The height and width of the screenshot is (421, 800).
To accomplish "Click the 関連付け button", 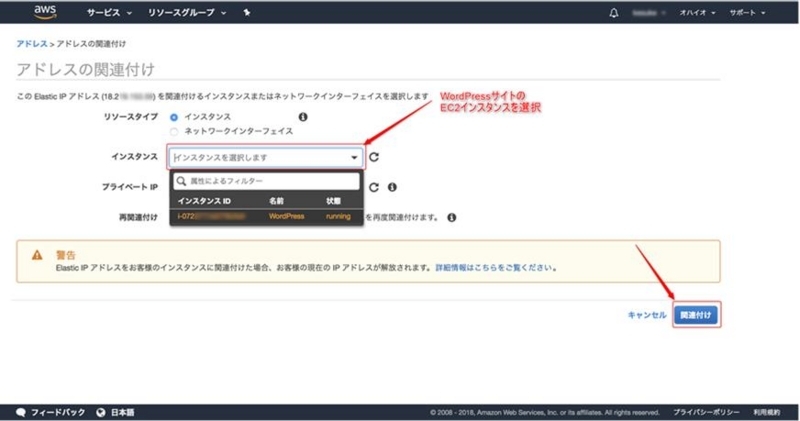I will (x=696, y=315).
